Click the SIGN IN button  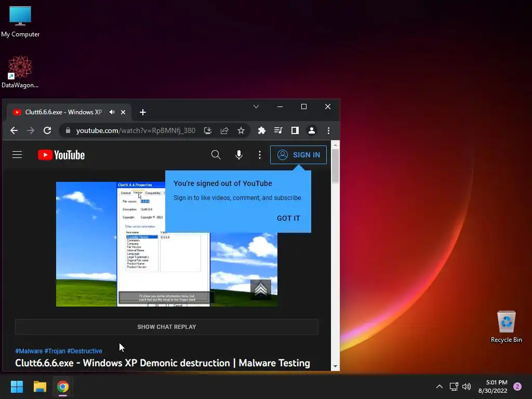pos(298,155)
